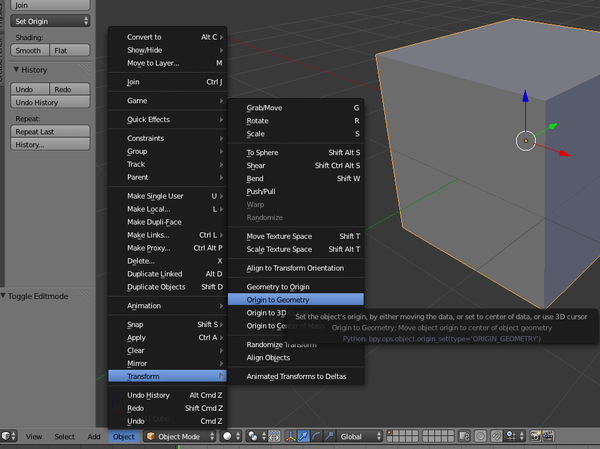Expand the Snap submenu

(168, 325)
